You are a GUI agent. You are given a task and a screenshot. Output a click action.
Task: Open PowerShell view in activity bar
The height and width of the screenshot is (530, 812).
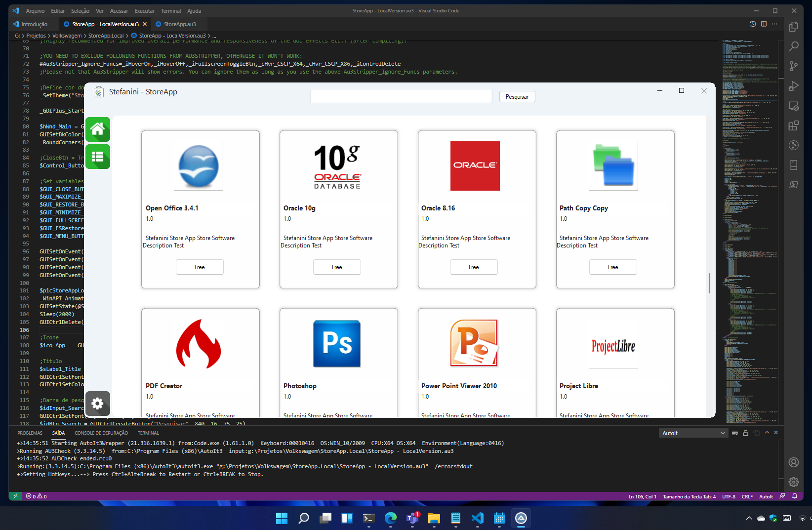[794, 185]
